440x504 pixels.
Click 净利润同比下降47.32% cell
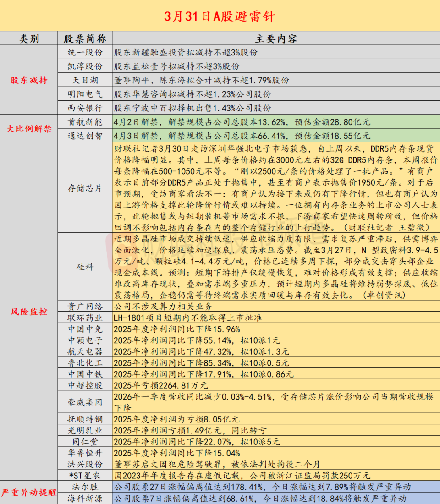(x=276, y=351)
